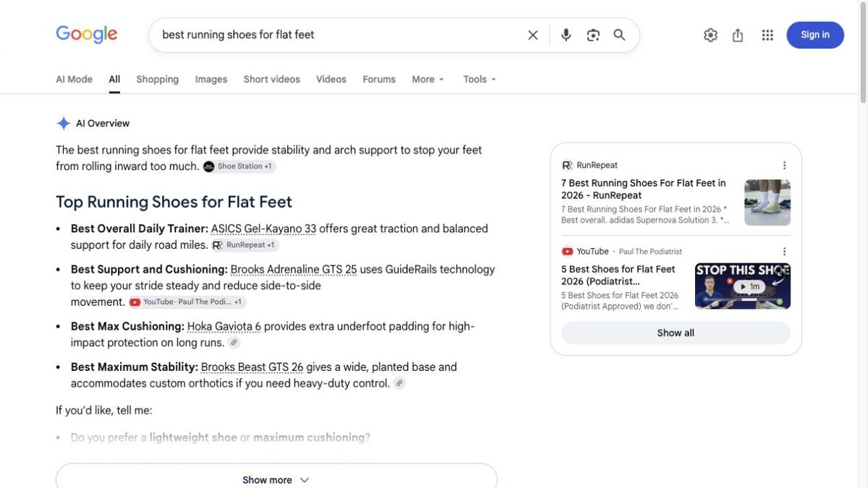Click the STOP THIS SHOE video thumbnail
Viewport: 868px width, 488px height.
(743, 286)
